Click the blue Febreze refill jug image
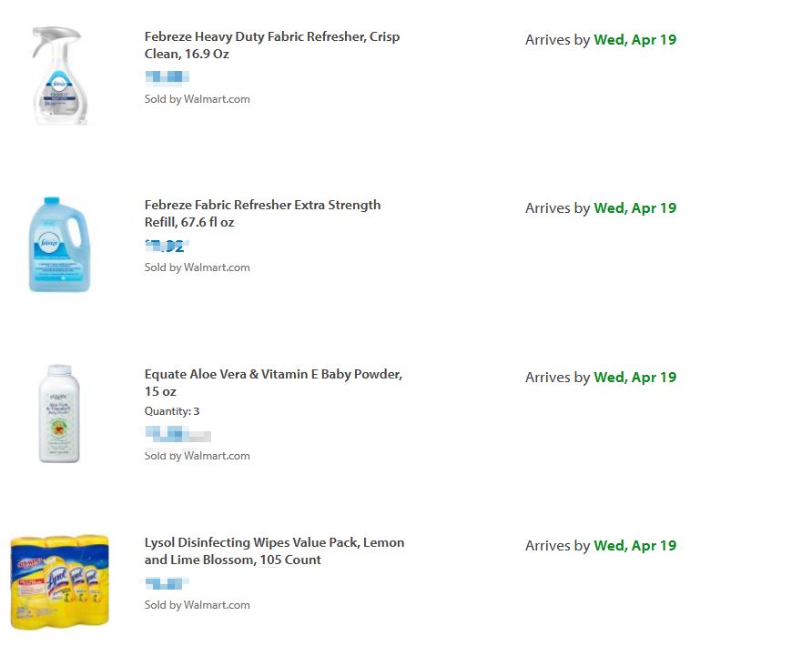The height and width of the screenshot is (646, 812). point(59,245)
